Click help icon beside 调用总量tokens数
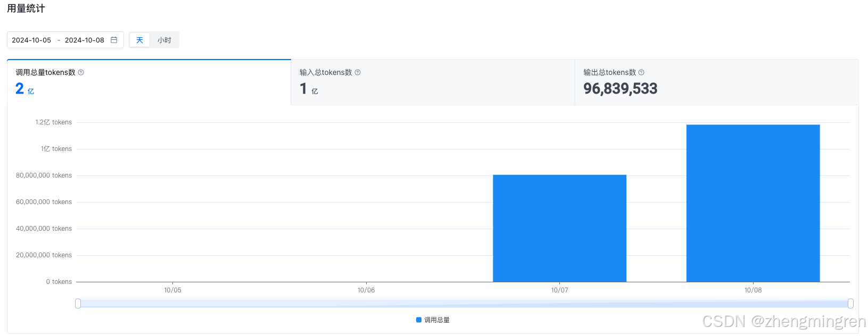This screenshot has height=336, width=868. click(x=81, y=72)
